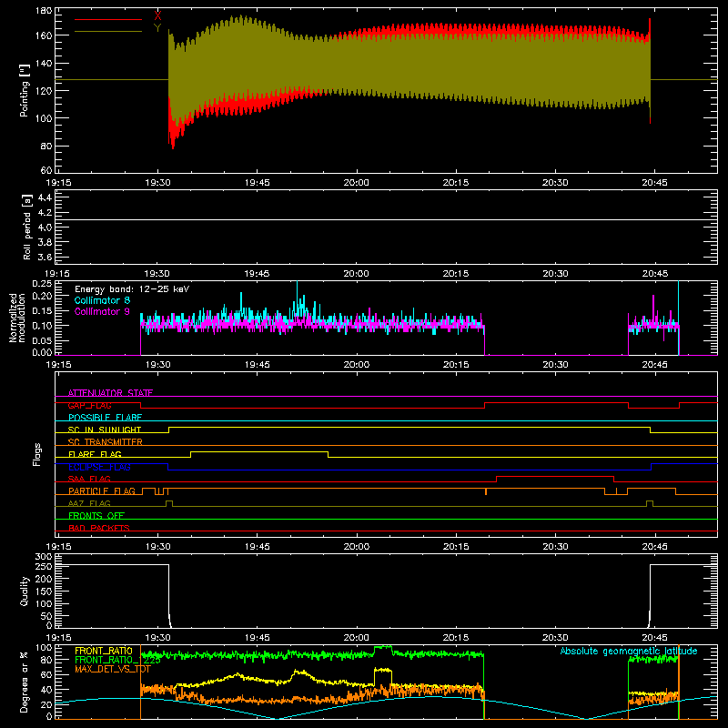Select the POSSIBLE_FLARE label
This screenshot has width=728, height=728.
[105, 418]
